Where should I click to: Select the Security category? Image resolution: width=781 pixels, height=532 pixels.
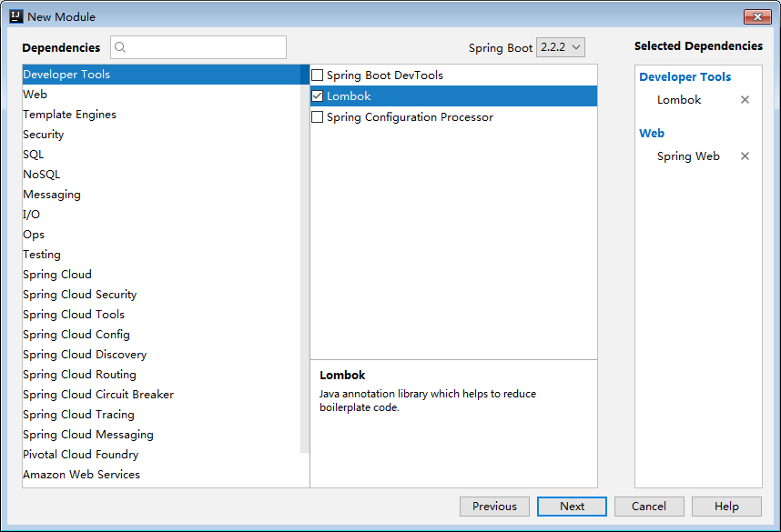[x=161, y=135]
